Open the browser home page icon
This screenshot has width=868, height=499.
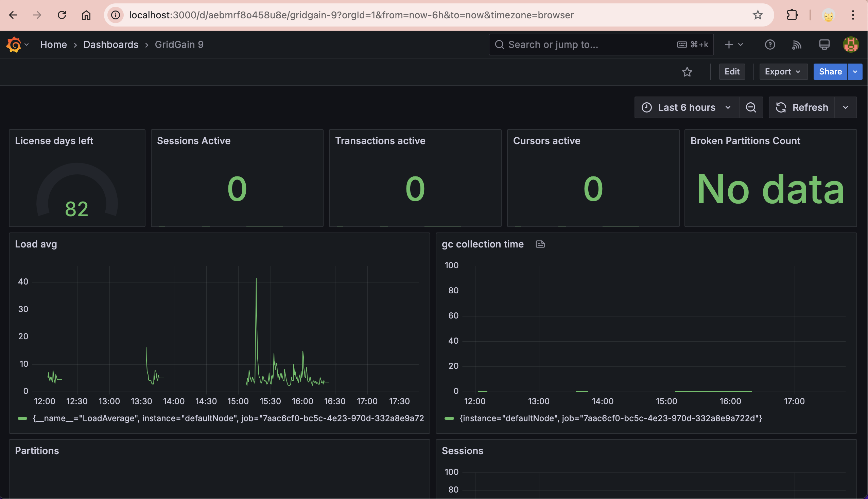tap(86, 15)
